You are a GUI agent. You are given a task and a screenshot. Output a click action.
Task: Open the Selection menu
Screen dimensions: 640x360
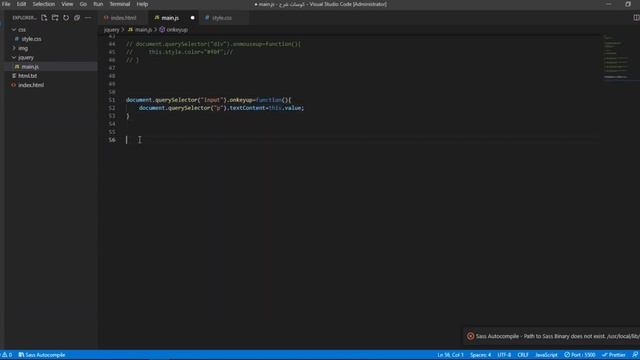pos(44,4)
